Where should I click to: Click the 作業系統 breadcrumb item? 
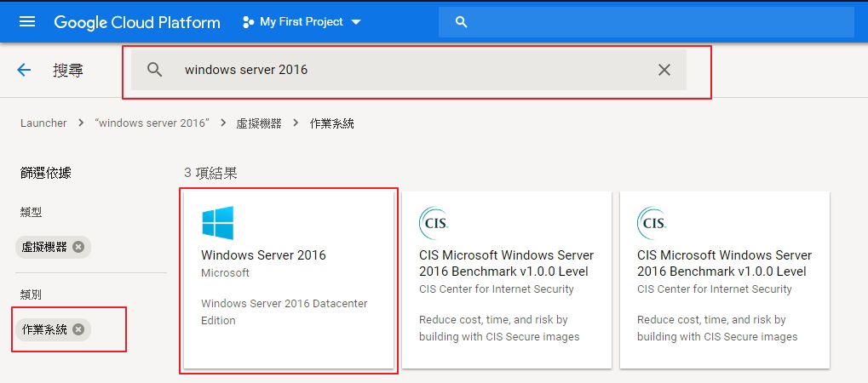(x=332, y=123)
